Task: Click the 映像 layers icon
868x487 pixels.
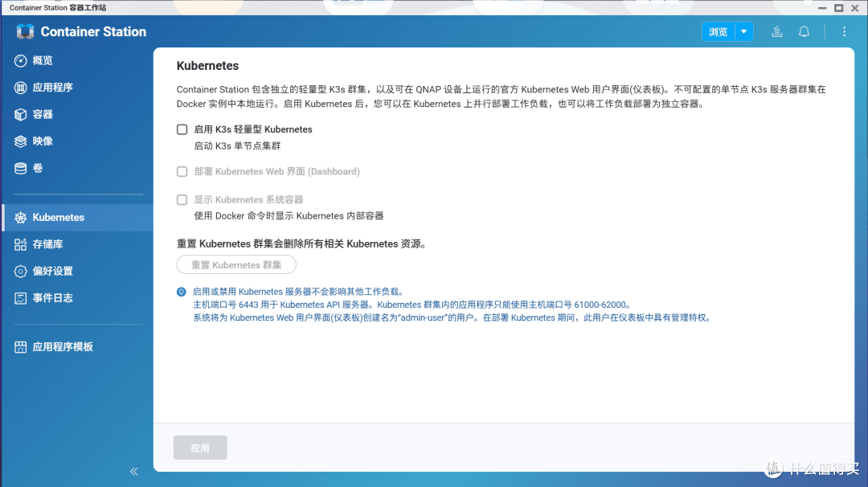Action: click(20, 141)
